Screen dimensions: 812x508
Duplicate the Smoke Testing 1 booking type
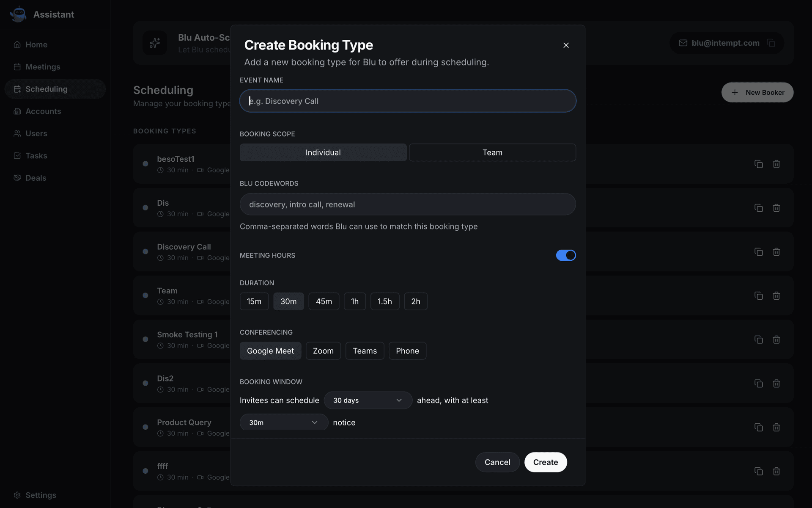pyautogui.click(x=759, y=340)
